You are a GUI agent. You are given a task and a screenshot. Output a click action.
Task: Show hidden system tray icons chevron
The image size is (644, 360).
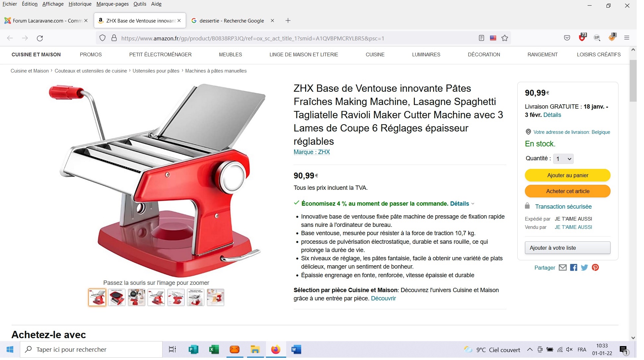[530, 350]
